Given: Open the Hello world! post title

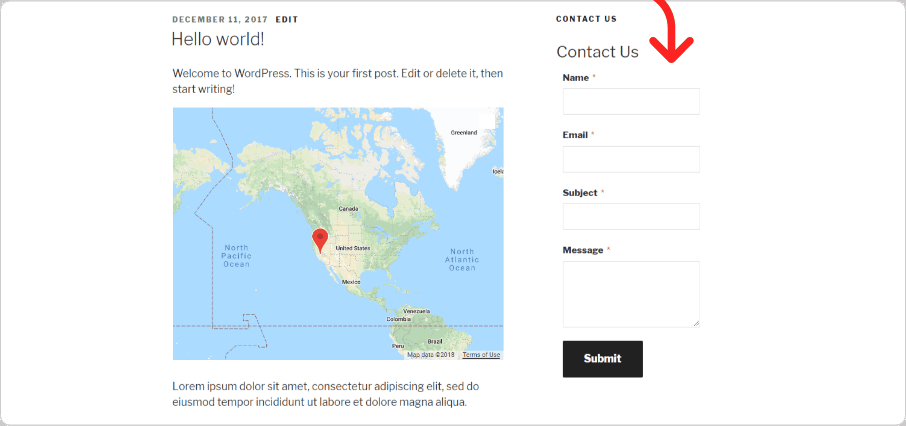Looking at the screenshot, I should [x=218, y=39].
